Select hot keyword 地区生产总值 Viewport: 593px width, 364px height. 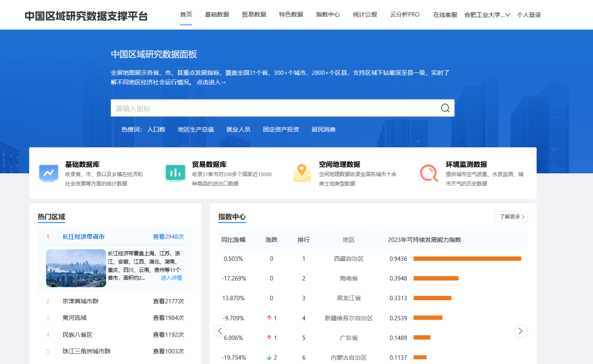(x=195, y=129)
